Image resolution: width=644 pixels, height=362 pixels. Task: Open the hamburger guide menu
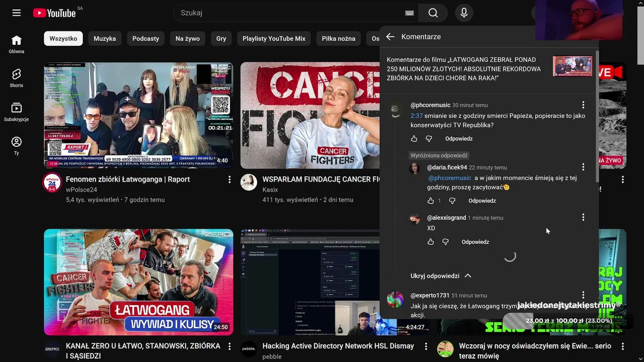pos(17,13)
